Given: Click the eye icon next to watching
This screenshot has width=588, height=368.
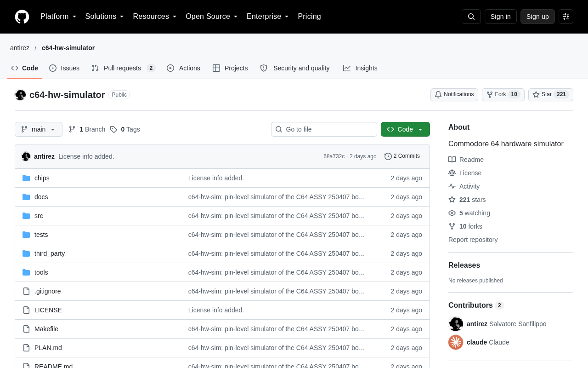Looking at the screenshot, I should coord(452,213).
